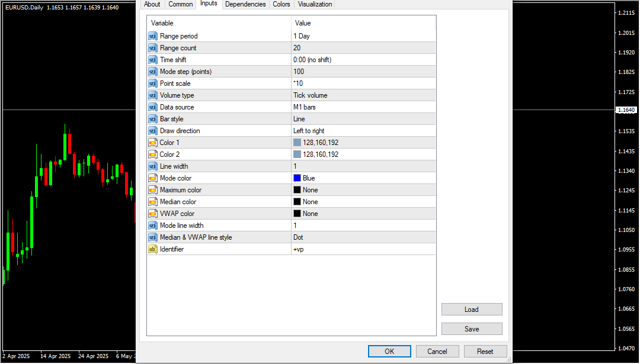Edit the Range count value 20
Viewport: 640px width, 364px height.
point(363,48)
